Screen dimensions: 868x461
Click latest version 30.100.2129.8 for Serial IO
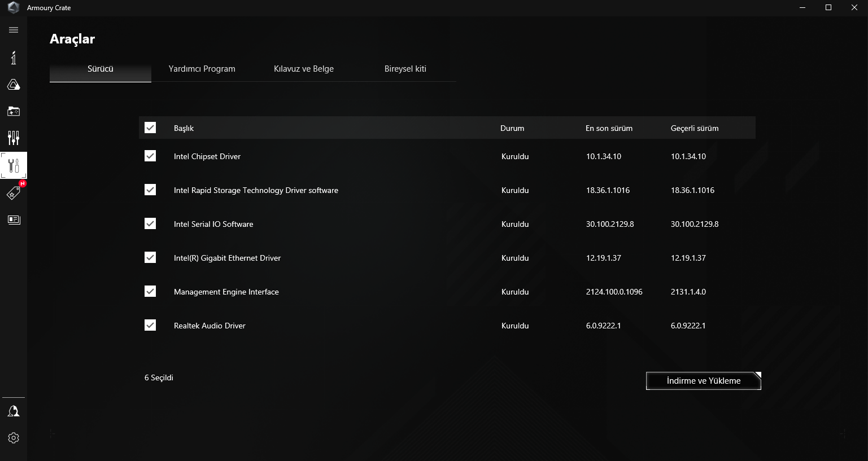(x=610, y=224)
